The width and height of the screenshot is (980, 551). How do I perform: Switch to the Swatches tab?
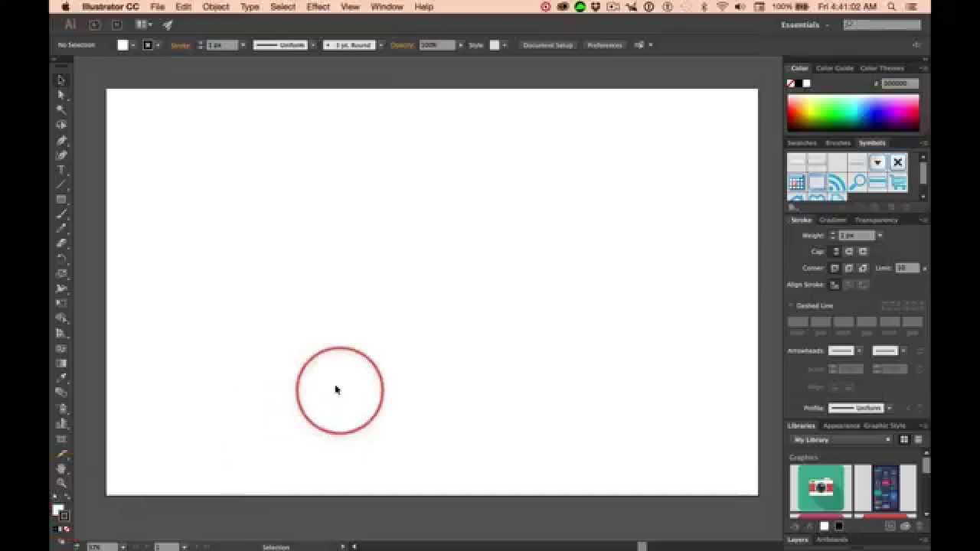(x=802, y=143)
